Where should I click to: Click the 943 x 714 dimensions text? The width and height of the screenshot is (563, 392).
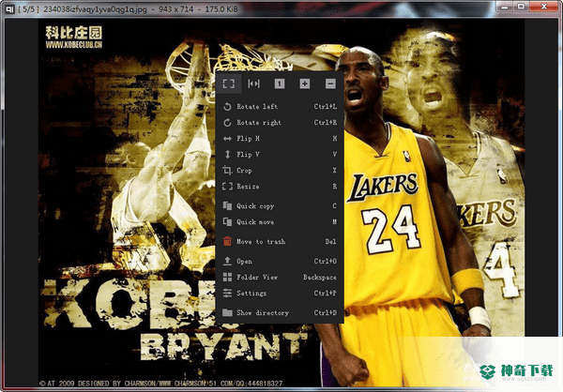176,9
